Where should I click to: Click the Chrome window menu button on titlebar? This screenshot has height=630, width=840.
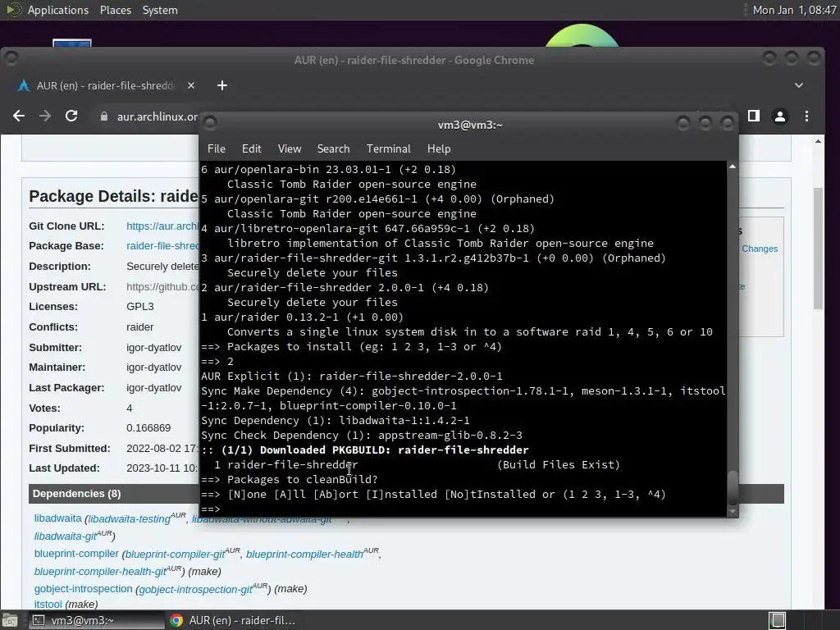[x=11, y=58]
